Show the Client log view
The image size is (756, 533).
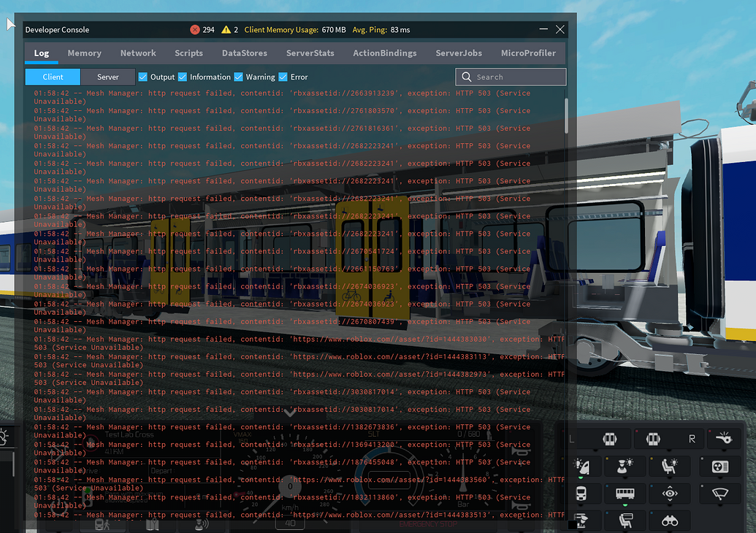53,77
